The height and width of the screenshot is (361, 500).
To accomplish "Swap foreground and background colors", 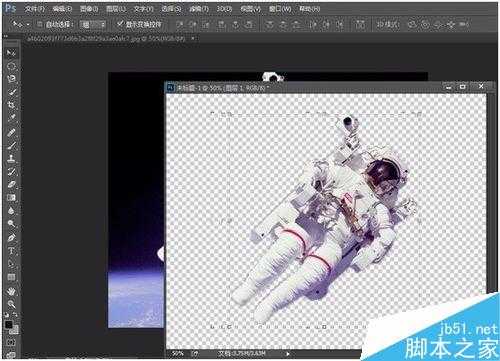I will 15,315.
